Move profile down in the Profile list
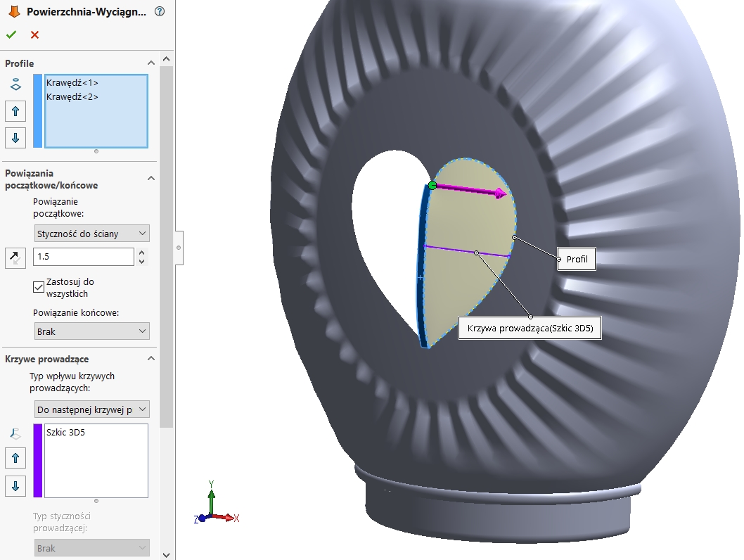744x560 pixels. [x=15, y=138]
